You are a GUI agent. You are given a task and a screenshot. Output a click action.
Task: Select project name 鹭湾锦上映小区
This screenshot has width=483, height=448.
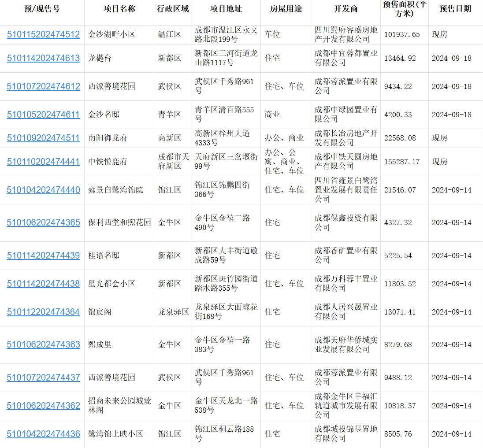click(x=115, y=434)
